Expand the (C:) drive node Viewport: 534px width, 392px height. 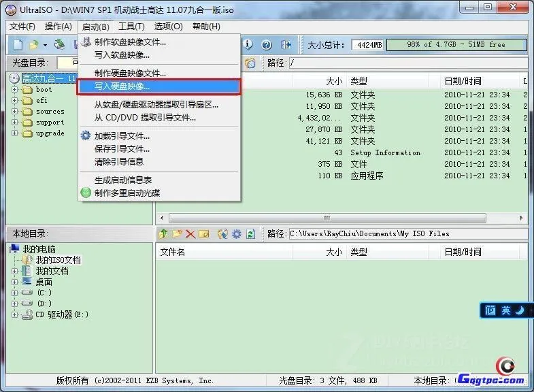pos(15,293)
